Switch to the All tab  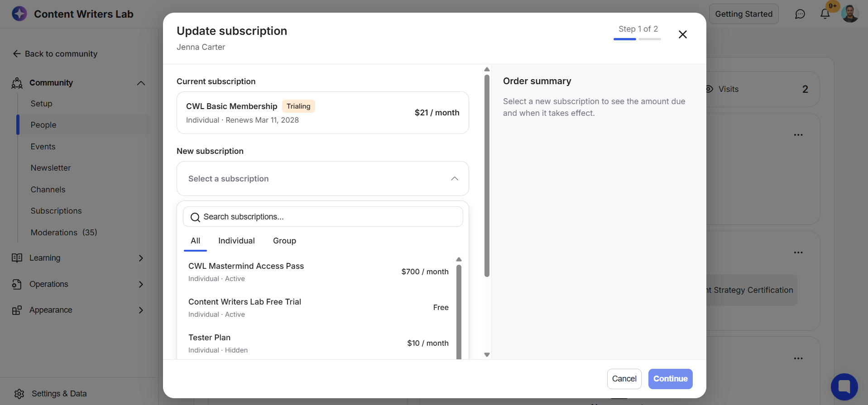(x=196, y=241)
